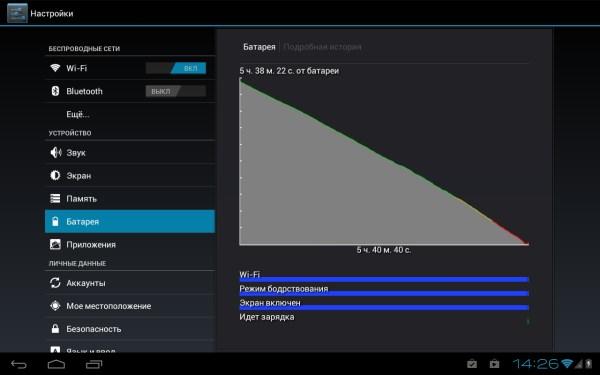Click the 5 ч. 40 м. 40 с. label
This screenshot has height=375, width=600.
(x=384, y=250)
